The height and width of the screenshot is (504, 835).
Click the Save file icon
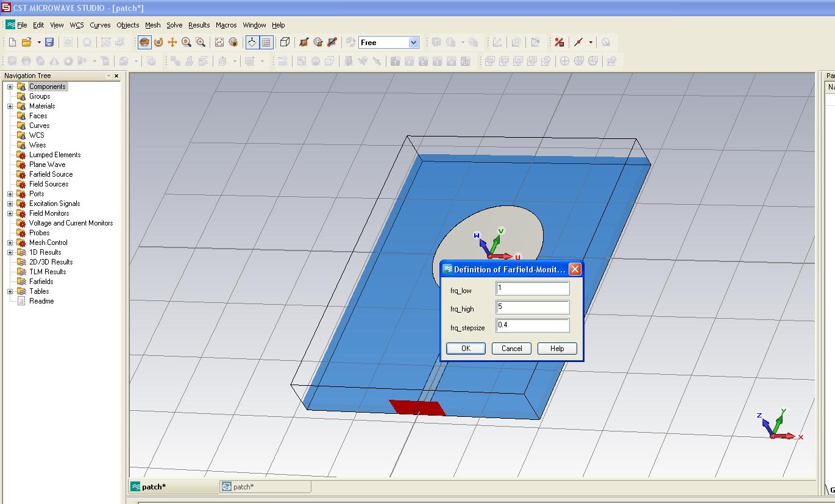[x=49, y=42]
